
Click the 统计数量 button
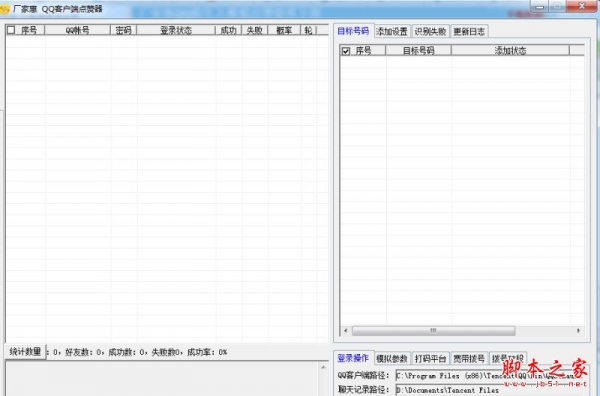click(x=25, y=352)
